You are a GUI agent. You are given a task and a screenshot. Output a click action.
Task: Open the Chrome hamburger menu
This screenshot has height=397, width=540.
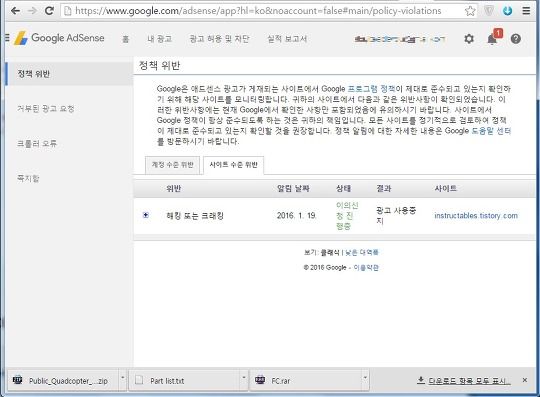click(x=526, y=11)
